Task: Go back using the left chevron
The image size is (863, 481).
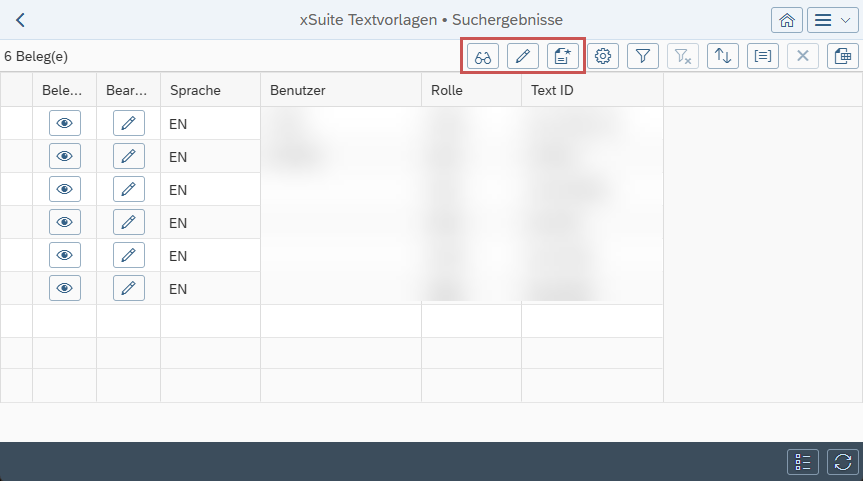Action: (x=20, y=20)
